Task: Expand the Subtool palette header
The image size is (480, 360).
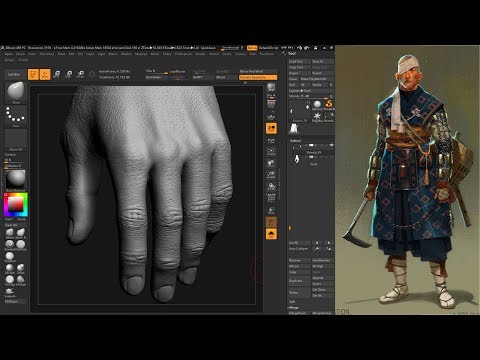Action: pos(295,140)
